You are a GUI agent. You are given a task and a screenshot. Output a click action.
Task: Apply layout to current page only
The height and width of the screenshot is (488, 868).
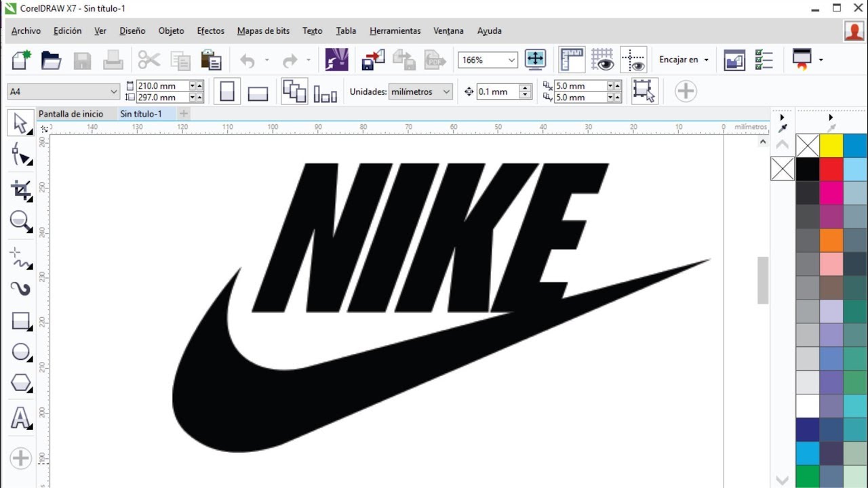coord(325,93)
